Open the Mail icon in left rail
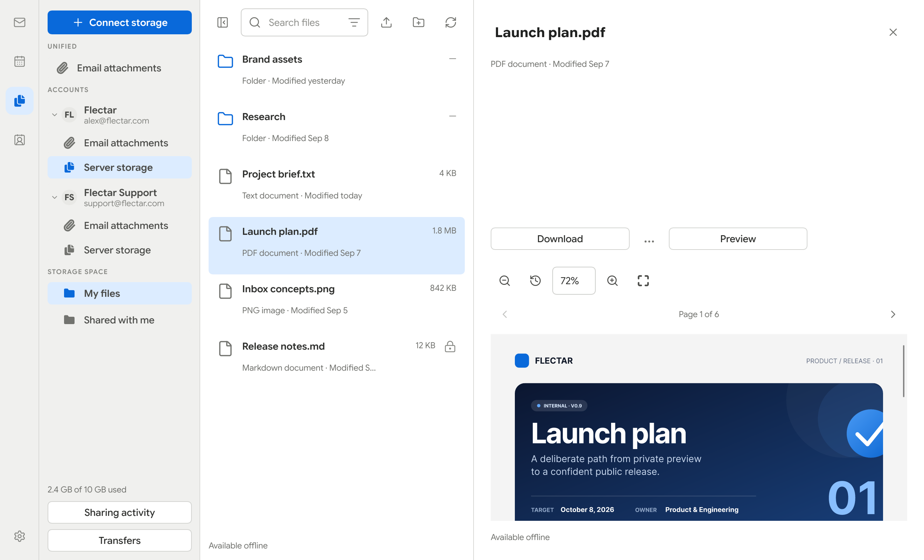The image size is (924, 560). click(20, 22)
